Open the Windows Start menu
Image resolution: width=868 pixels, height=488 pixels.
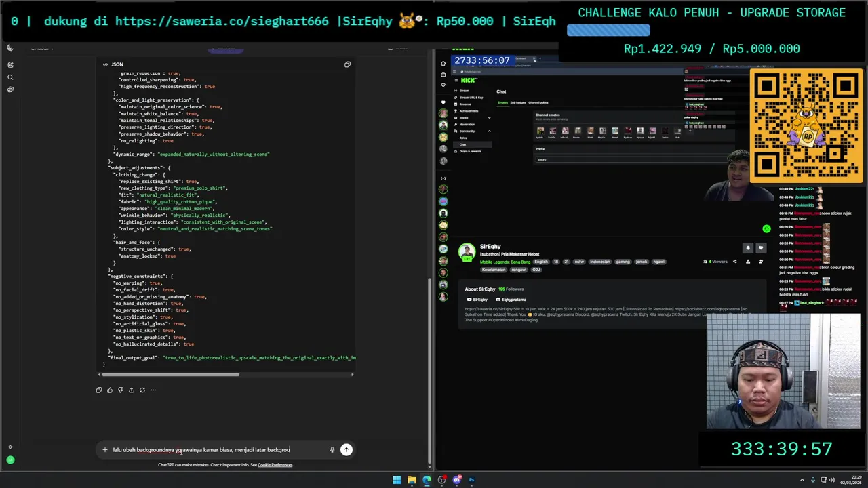pos(397,480)
